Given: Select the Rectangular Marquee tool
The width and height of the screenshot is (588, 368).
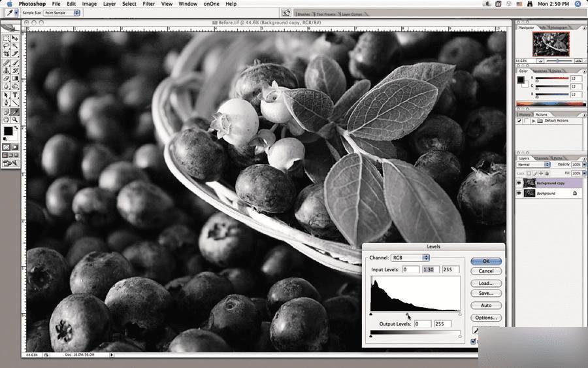Looking at the screenshot, I should coord(6,38).
